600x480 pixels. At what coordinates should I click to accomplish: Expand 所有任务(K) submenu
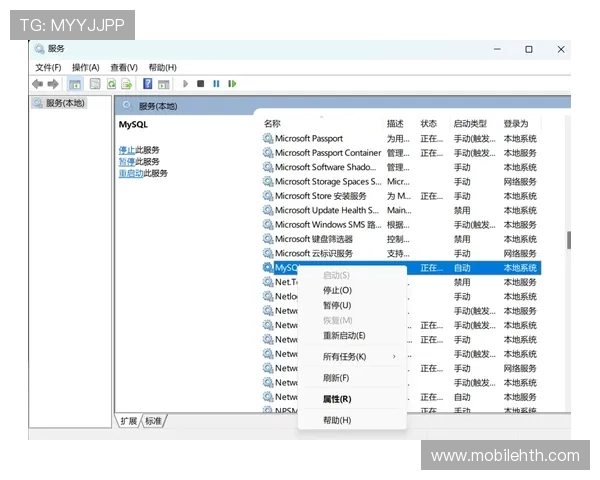pyautogui.click(x=352, y=357)
